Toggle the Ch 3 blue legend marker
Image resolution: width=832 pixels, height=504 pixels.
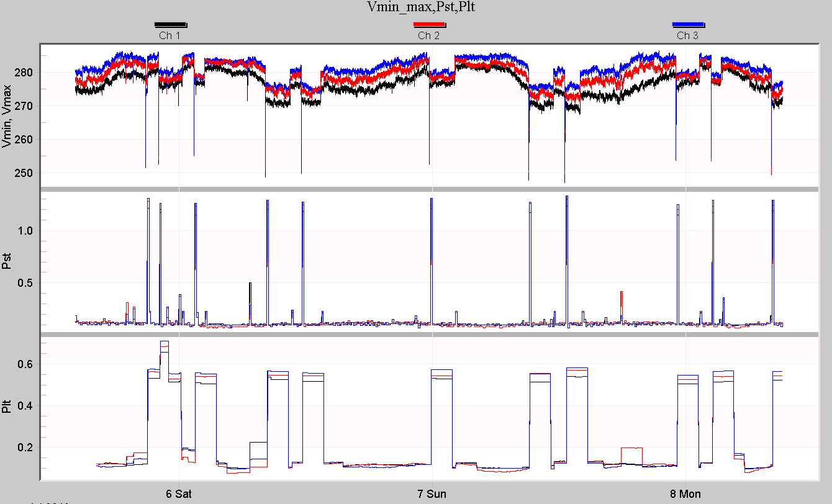coord(689,24)
